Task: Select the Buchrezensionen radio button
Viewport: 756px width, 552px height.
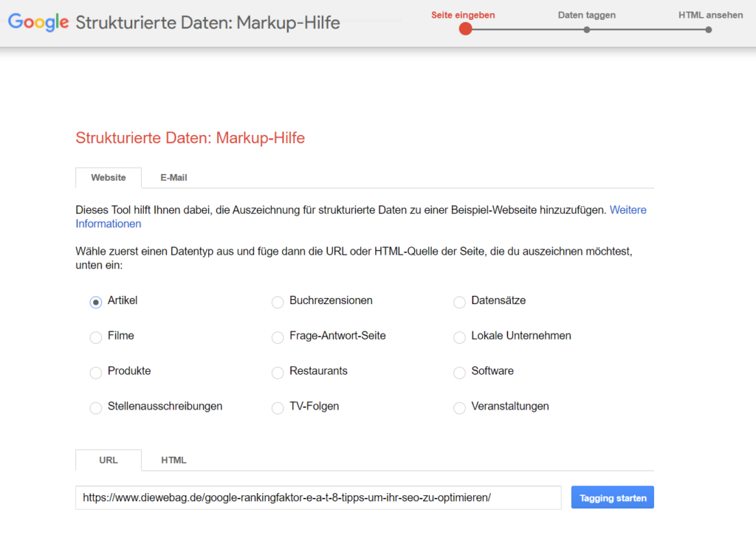Action: (x=278, y=303)
